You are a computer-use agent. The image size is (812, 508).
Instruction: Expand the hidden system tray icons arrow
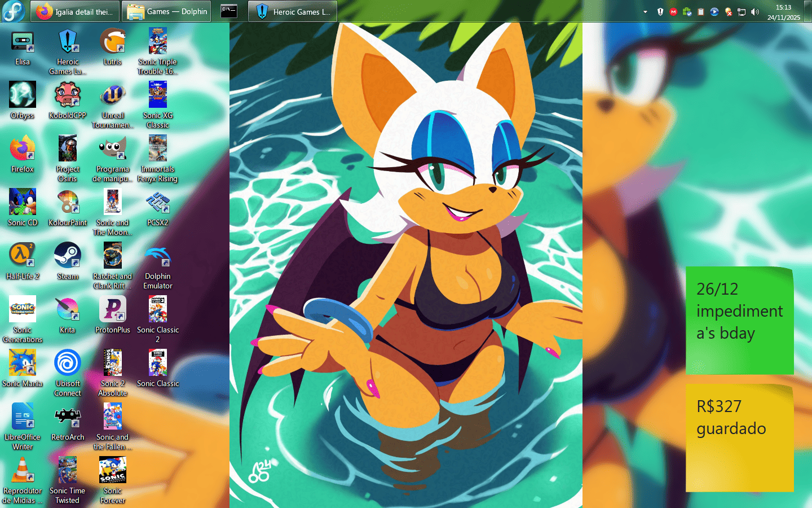point(645,12)
